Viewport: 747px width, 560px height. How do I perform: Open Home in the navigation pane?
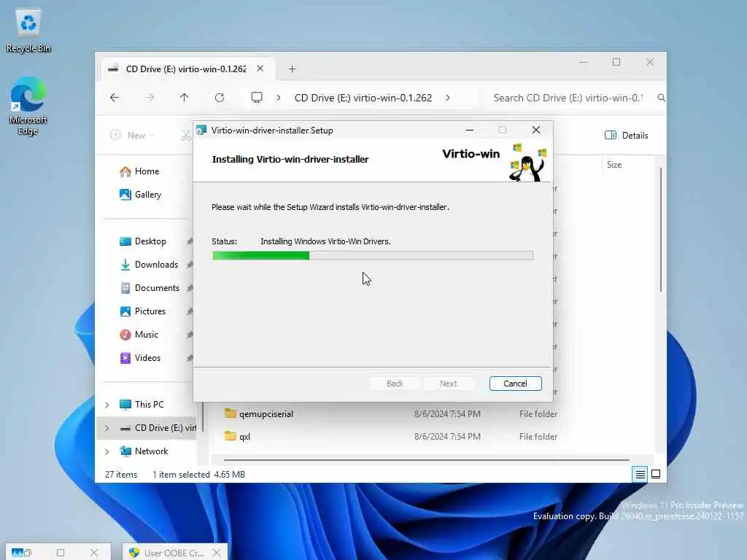click(x=139, y=171)
